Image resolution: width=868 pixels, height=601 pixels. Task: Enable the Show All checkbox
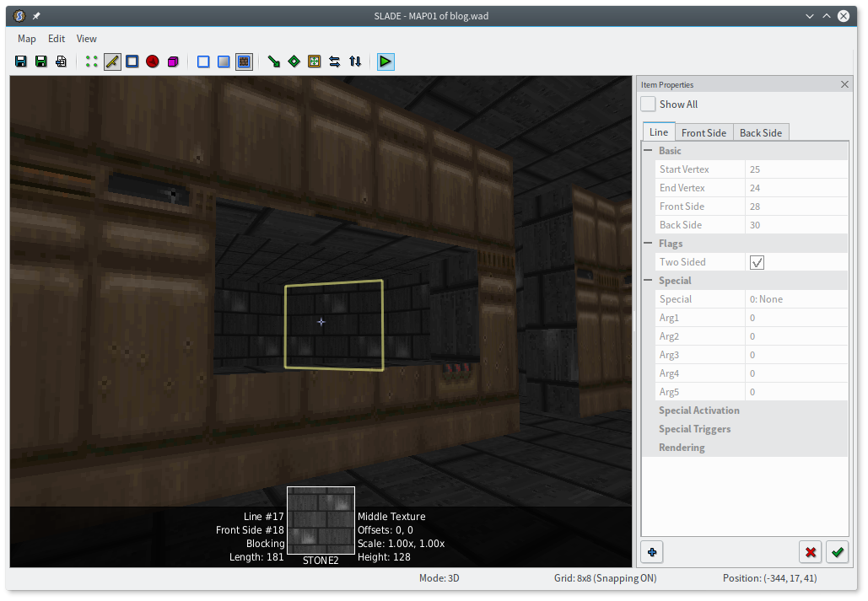[x=648, y=104]
